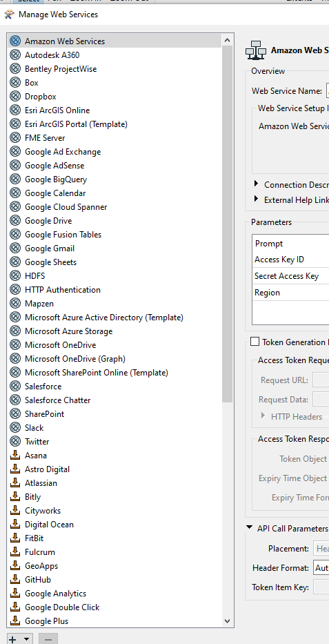Viewport: 329px width, 644px height.
Task: Click the Secret Access Key parameter row
Action: (290, 276)
